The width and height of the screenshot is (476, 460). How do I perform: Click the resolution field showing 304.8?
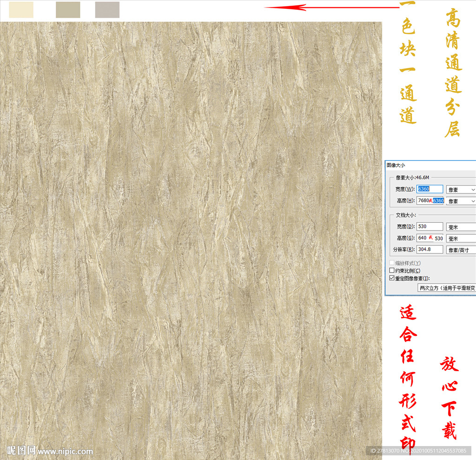coord(430,249)
